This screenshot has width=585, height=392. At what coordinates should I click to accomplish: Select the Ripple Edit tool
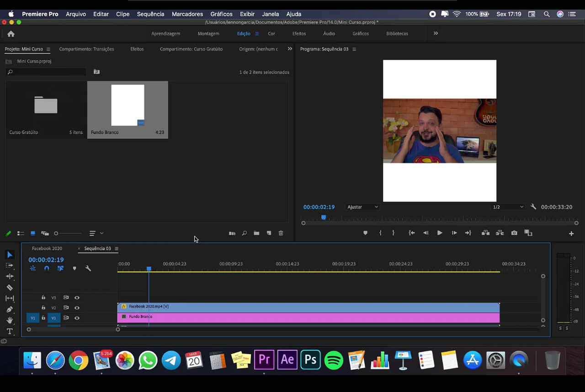coord(10,276)
